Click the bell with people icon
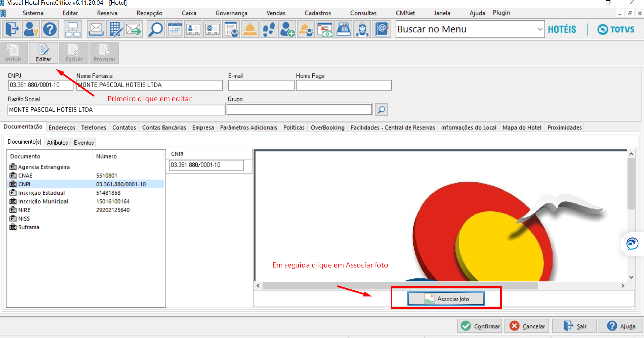The height and width of the screenshot is (338, 644). (306, 29)
